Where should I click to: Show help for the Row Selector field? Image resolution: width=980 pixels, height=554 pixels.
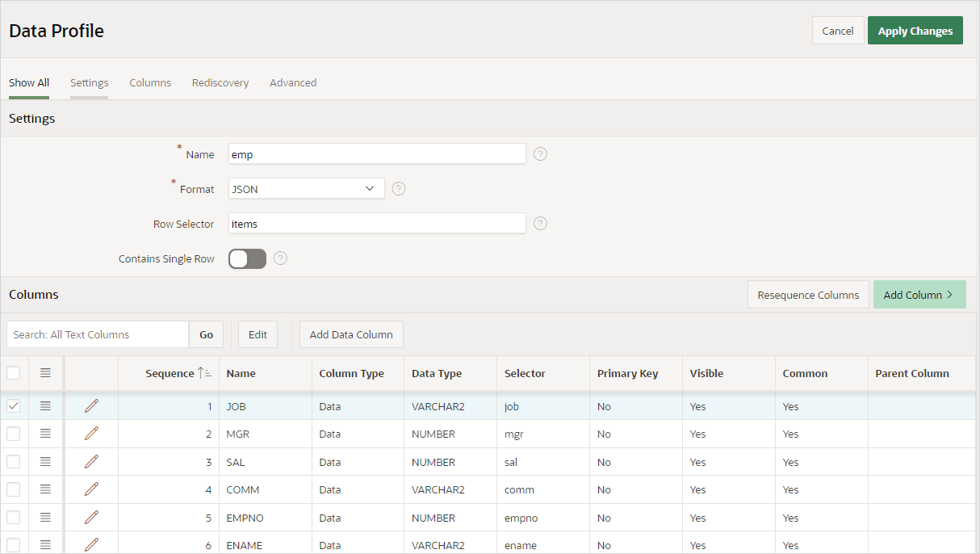click(541, 224)
